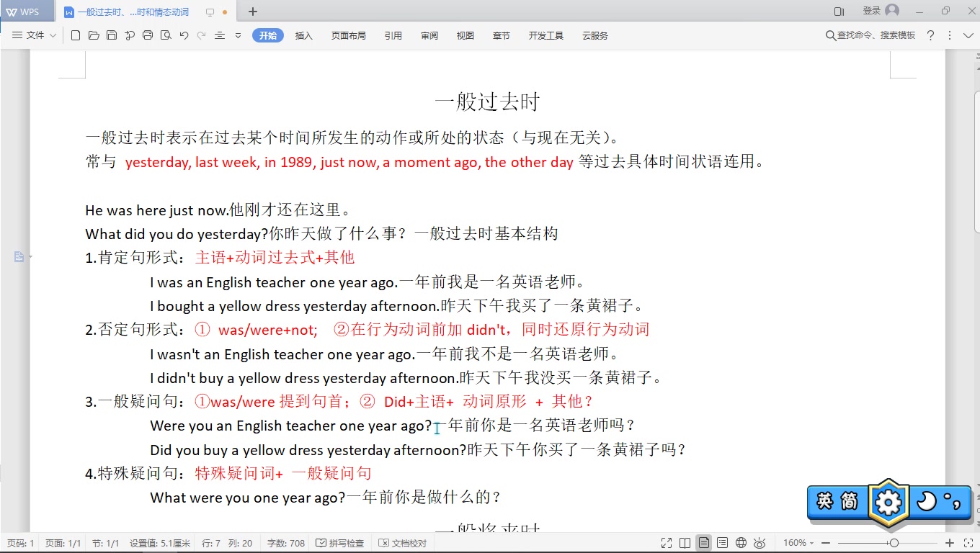
Task: Select the Print icon on the toolbar
Action: 147,34
